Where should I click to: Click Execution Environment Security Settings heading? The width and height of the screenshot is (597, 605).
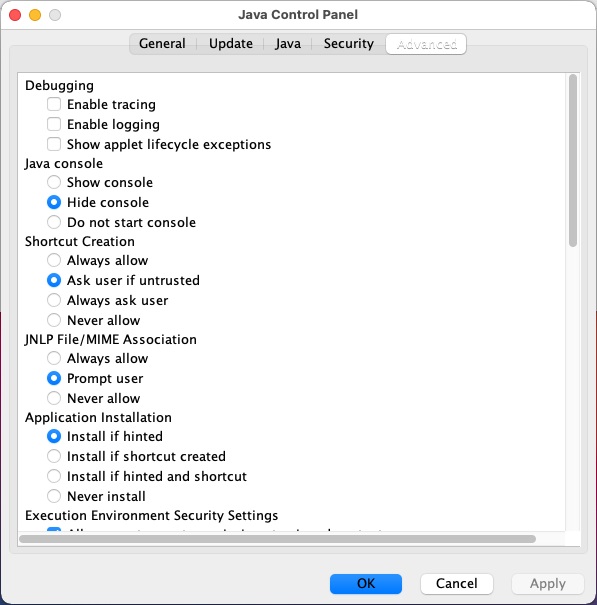coord(152,515)
